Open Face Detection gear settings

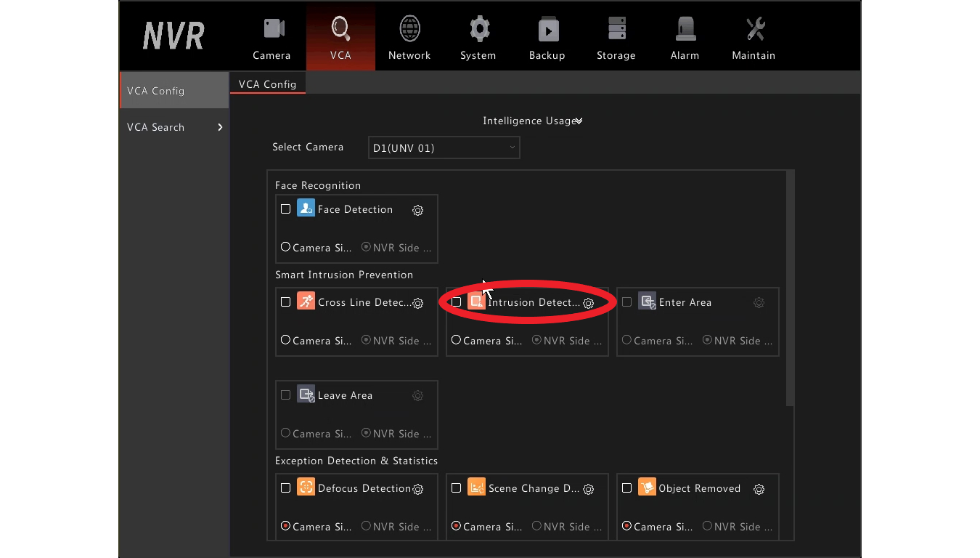pos(418,210)
